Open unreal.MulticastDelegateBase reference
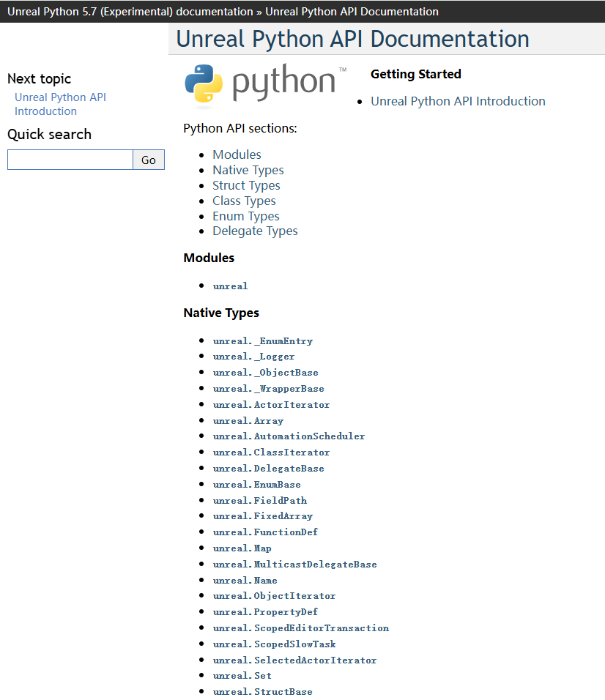Image resolution: width=605 pixels, height=700 pixels. coord(294,565)
